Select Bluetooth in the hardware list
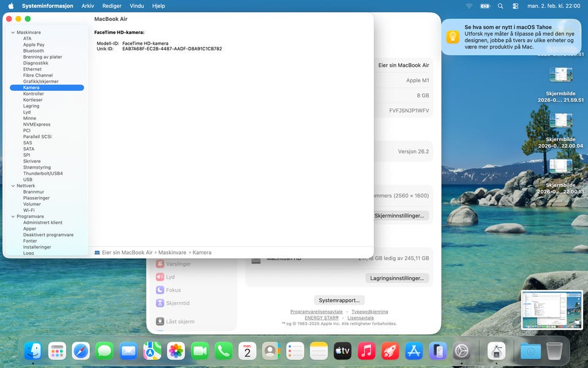Screen dimensions: 588x368 click(x=34, y=51)
